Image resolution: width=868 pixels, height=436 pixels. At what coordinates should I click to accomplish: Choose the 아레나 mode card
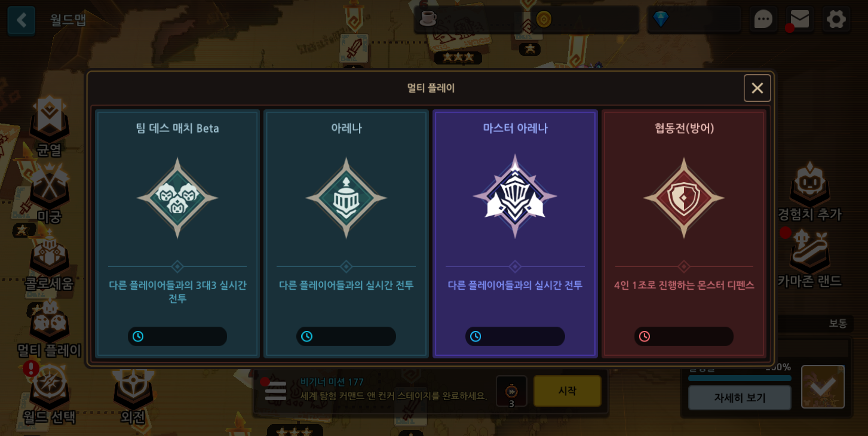tap(346, 234)
